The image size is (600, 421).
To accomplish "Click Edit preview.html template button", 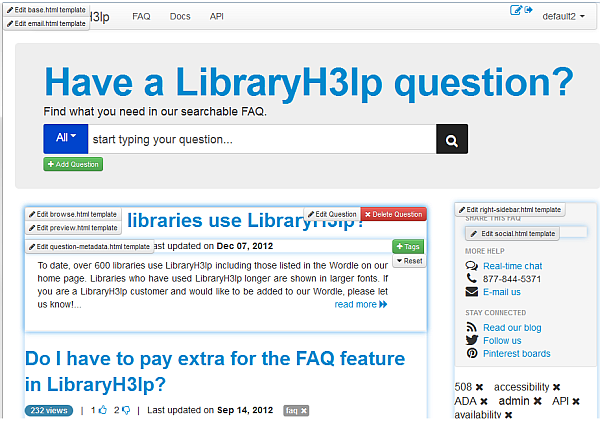I will [73, 228].
